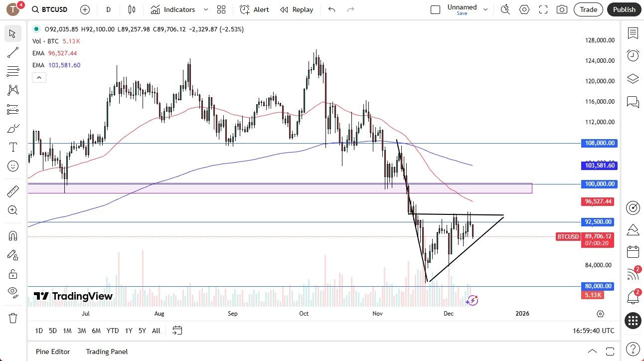Open the Notifications bell

(633, 298)
